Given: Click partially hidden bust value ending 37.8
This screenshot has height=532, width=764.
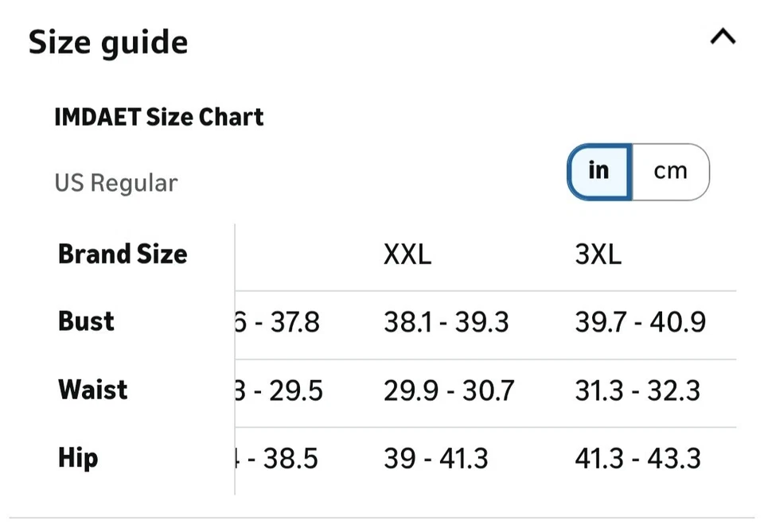Looking at the screenshot, I should [278, 322].
